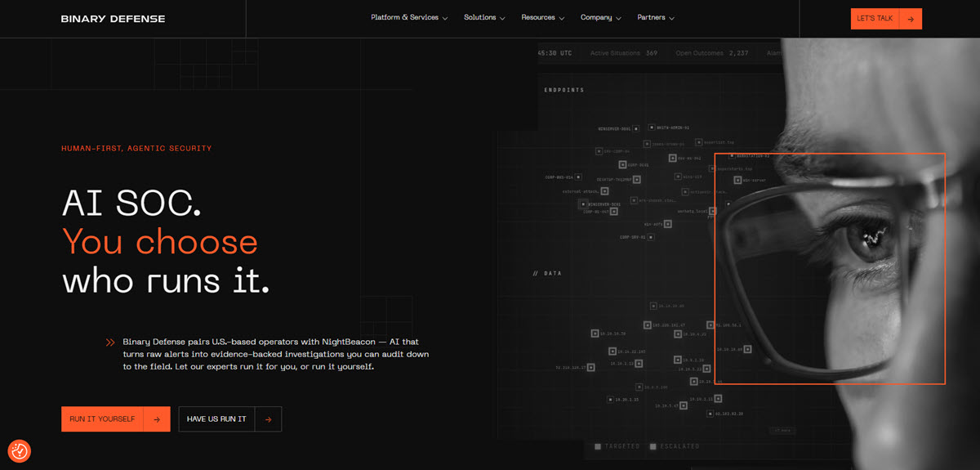Click the 'Active Situations 369' readout
980x470 pixels.
coord(624,53)
